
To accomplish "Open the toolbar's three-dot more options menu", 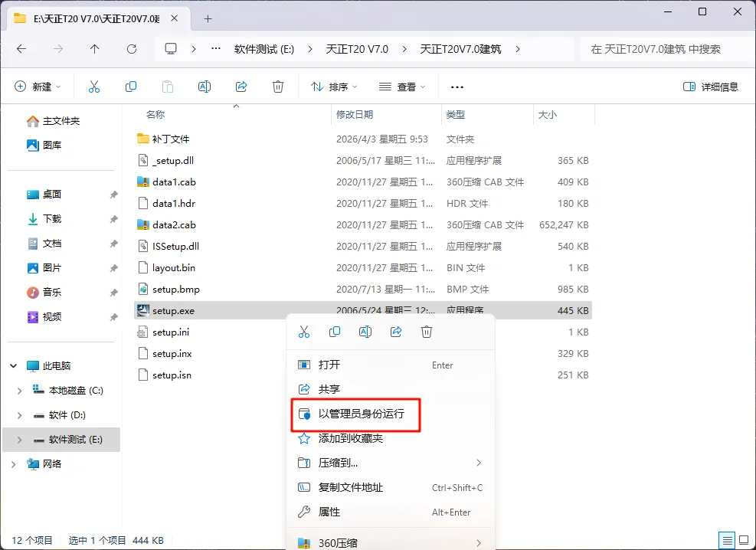I will tap(457, 87).
